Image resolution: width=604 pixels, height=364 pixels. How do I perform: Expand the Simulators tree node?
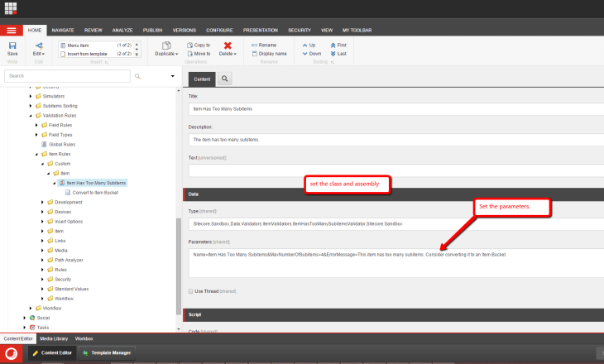click(x=31, y=96)
